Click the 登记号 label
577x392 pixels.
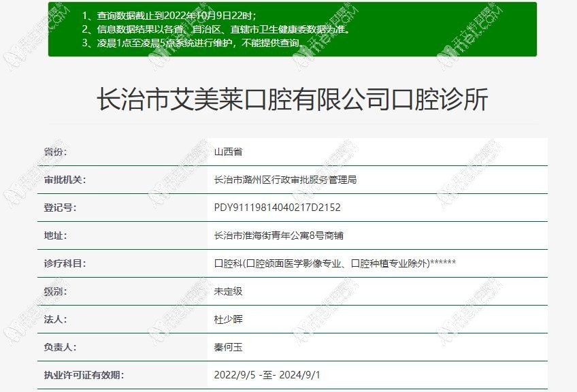[x=60, y=208]
